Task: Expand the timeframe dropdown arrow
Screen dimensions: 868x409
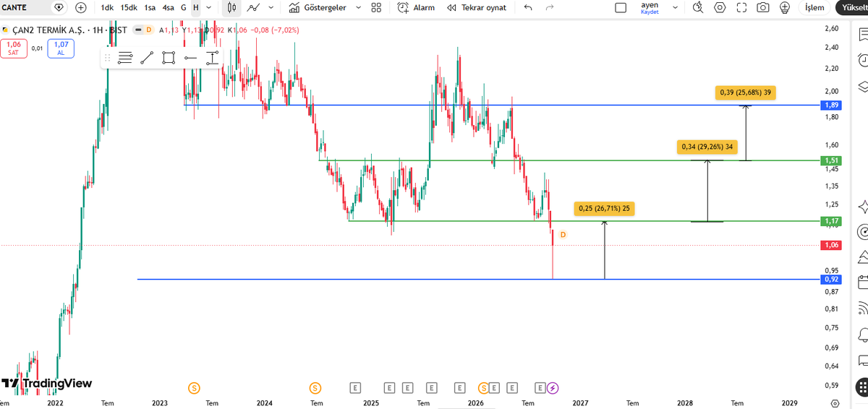Action: [208, 7]
